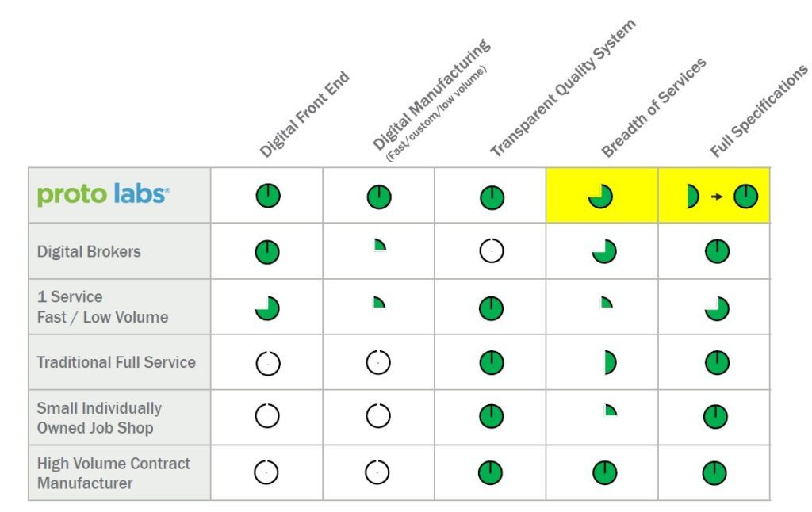Click Proto Labs Full Specifications half circle icon
Viewport: 812px width, 512px height.
(691, 196)
